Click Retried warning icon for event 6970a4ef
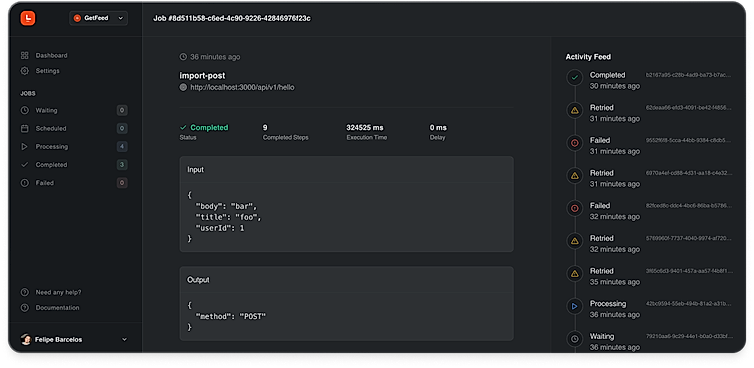Screen dimensions: 754x368 point(575,176)
